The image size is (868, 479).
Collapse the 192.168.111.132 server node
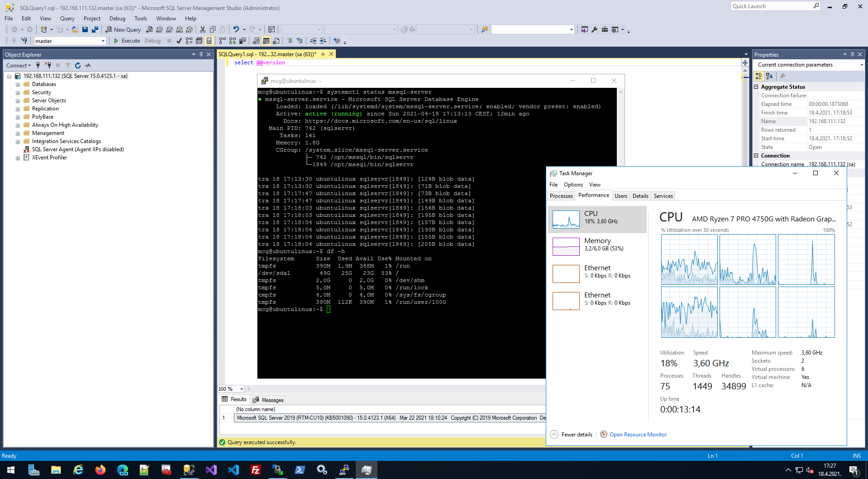pos(9,77)
